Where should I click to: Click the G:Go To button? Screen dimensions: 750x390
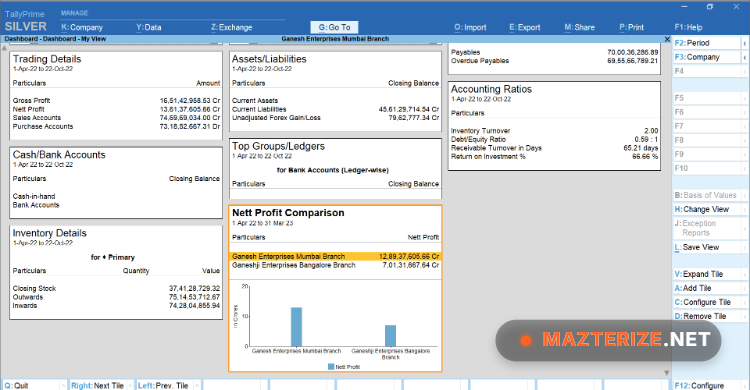(334, 27)
